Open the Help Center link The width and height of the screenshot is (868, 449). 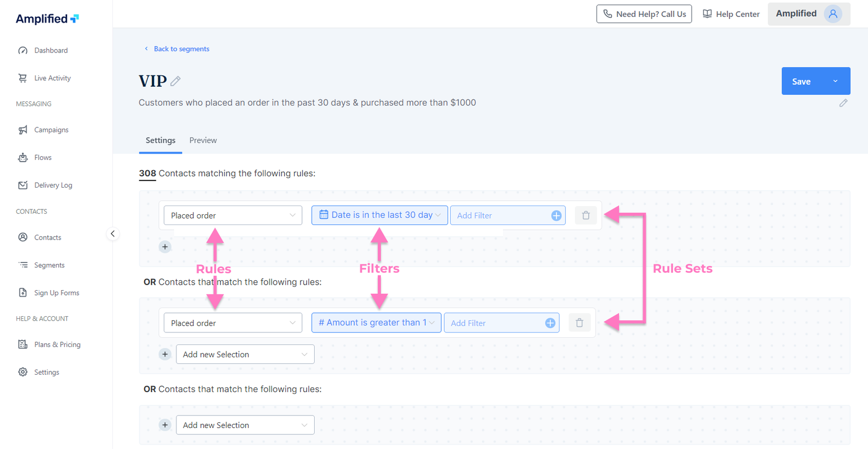(731, 14)
